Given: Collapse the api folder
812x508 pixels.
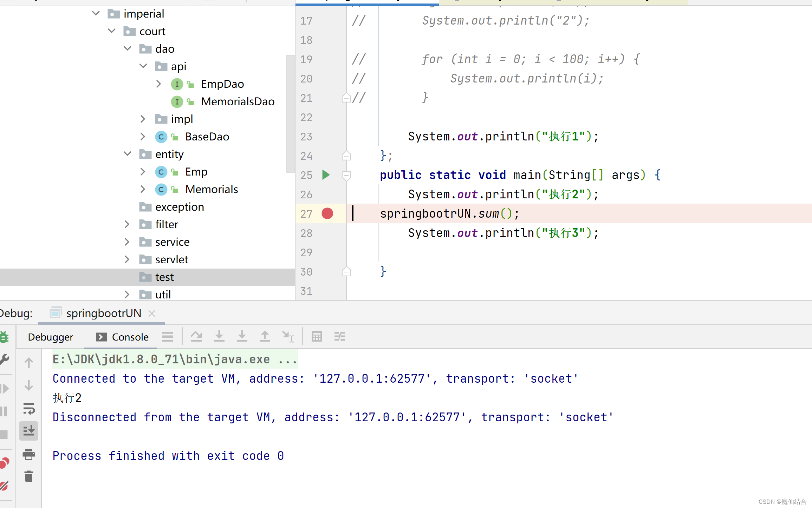Looking at the screenshot, I should pos(143,66).
